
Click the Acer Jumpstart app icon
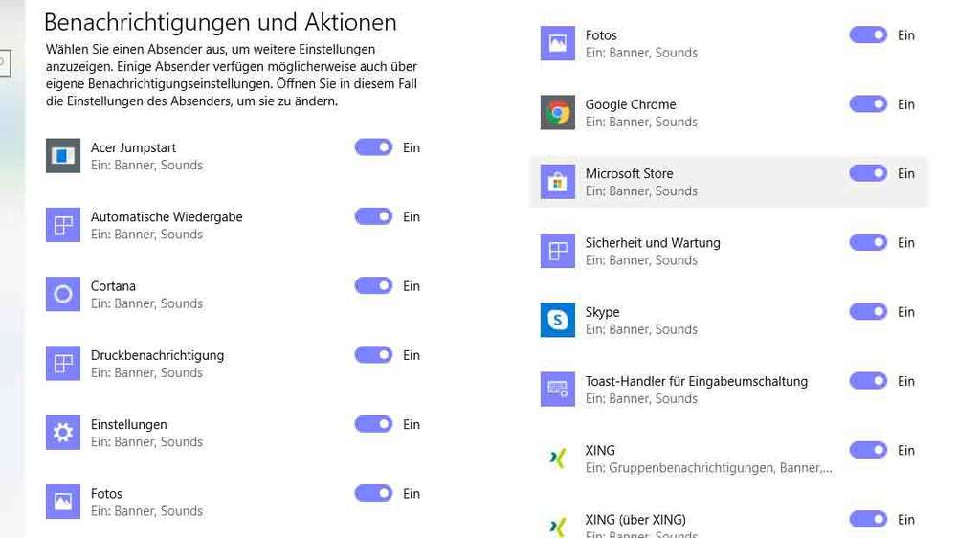pyautogui.click(x=63, y=156)
